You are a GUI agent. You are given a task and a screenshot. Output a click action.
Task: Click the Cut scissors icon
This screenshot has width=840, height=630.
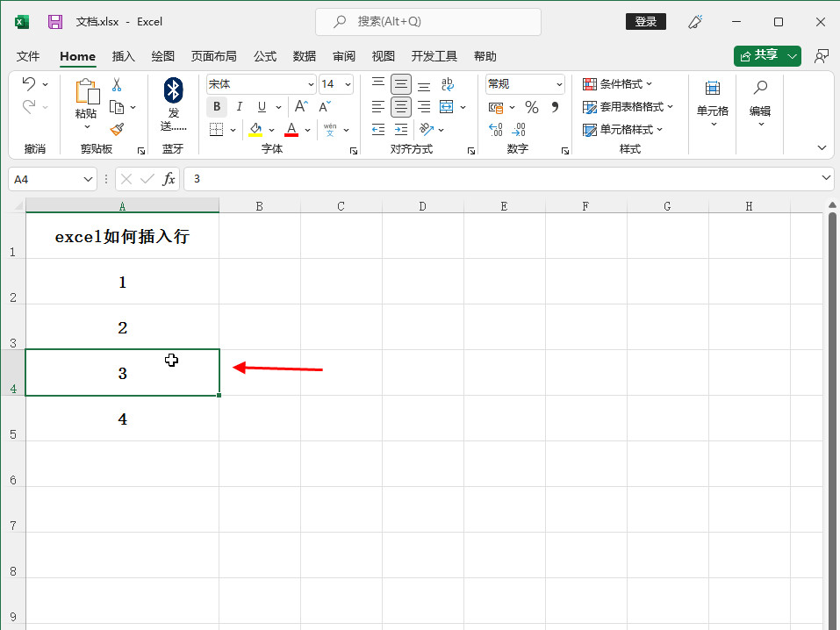[x=117, y=84]
